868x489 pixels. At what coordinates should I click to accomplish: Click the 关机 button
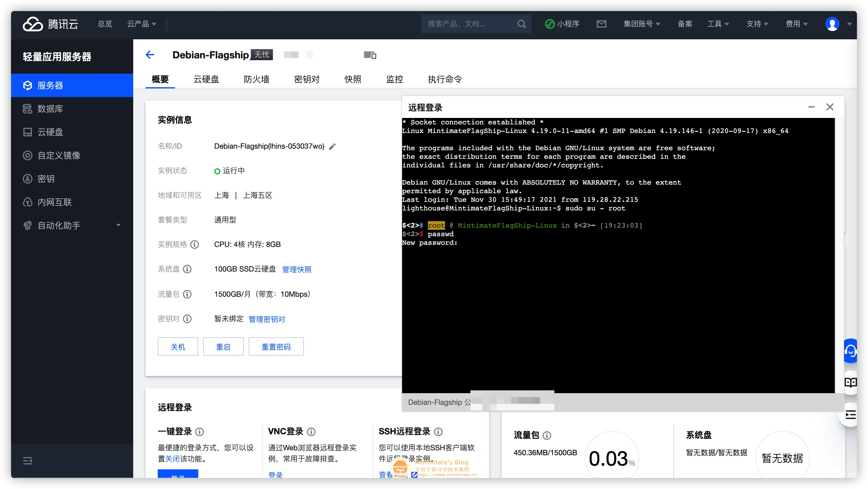[x=178, y=347]
